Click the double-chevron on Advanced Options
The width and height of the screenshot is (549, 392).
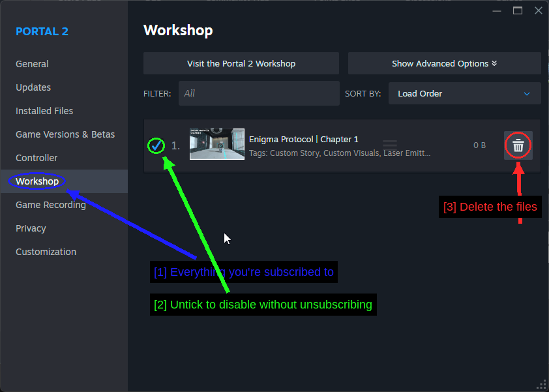494,63
